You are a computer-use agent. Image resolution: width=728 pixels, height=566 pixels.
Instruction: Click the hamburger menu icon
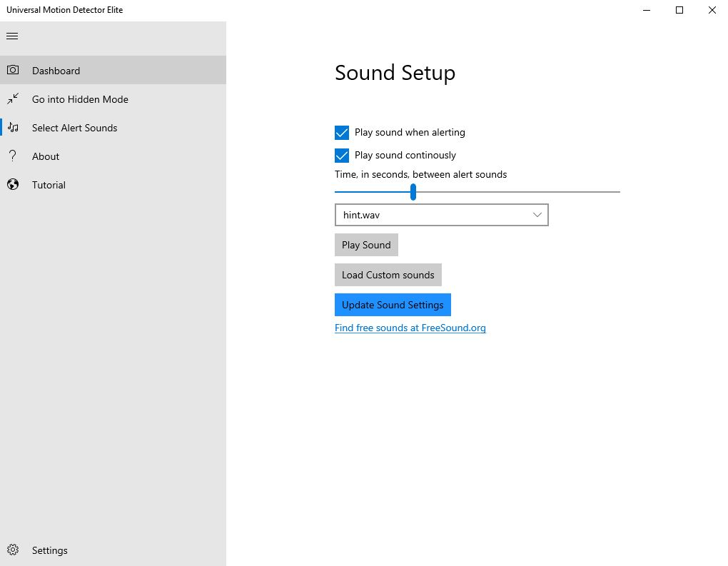click(11, 36)
